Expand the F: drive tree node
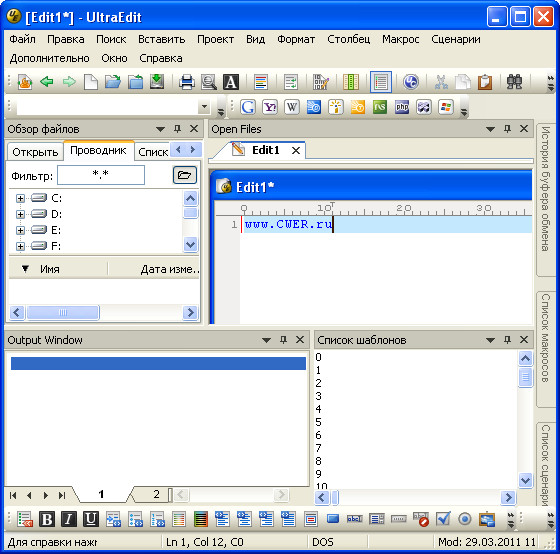The width and height of the screenshot is (560, 554). tap(20, 246)
